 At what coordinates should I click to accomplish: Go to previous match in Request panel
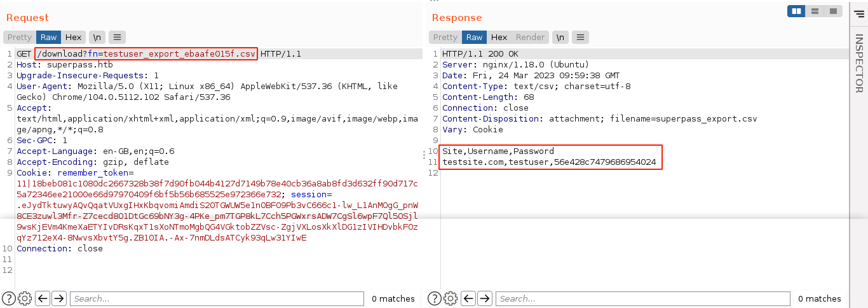43,298
